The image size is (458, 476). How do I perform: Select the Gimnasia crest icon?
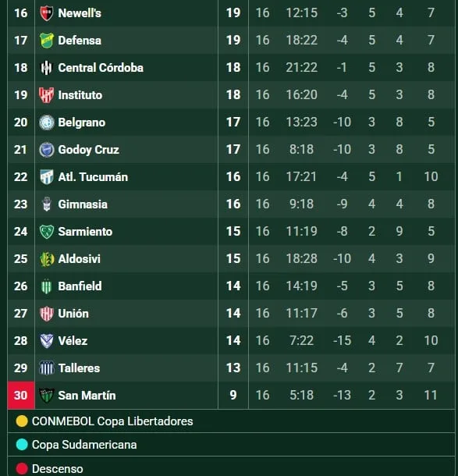coord(47,204)
